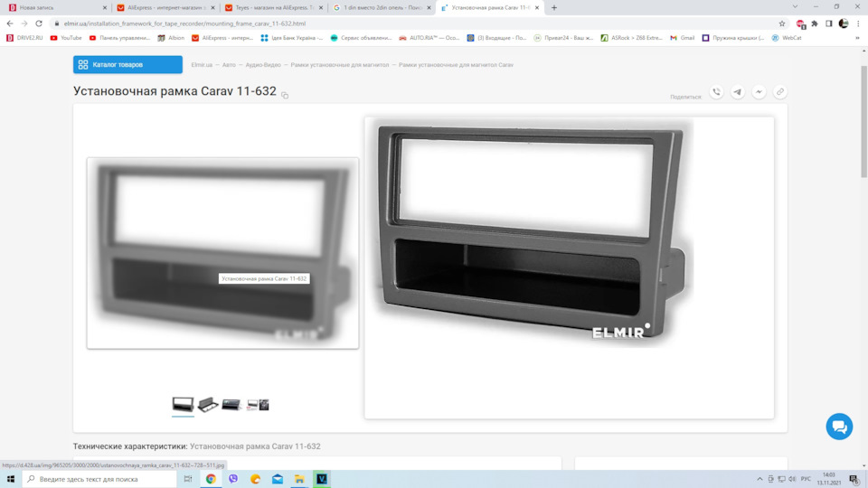Bookmark this page with star icon
Image resolution: width=868 pixels, height=488 pixels.
coord(781,23)
